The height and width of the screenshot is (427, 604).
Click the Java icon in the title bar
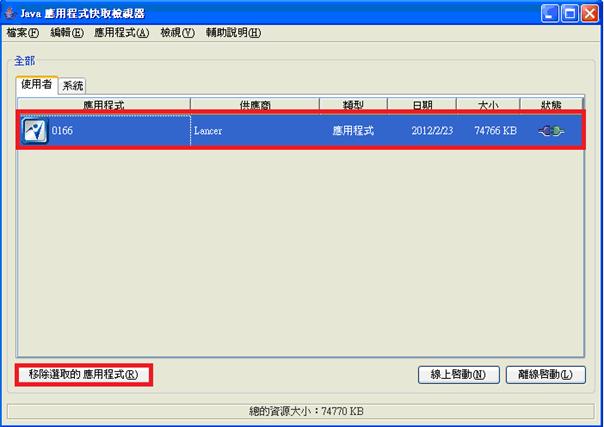(12, 13)
